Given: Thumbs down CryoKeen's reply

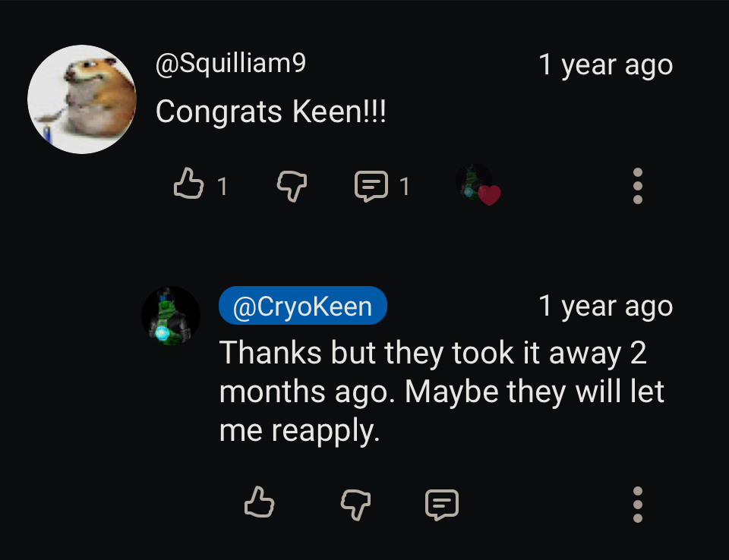Looking at the screenshot, I should click(x=355, y=504).
